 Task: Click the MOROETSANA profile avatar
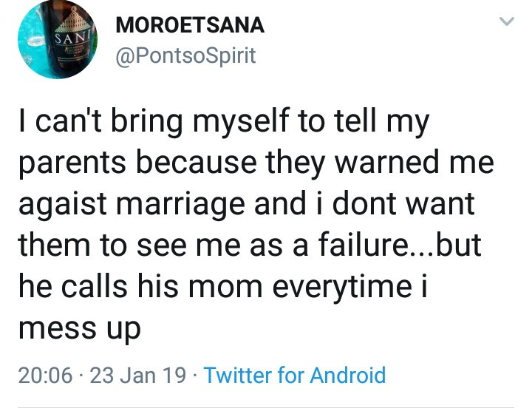[x=55, y=41]
